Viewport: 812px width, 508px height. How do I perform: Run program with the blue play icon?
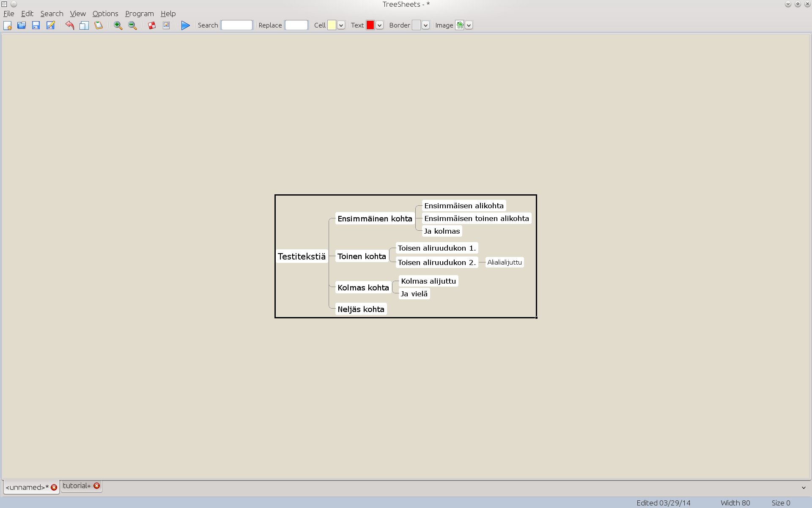(x=185, y=25)
